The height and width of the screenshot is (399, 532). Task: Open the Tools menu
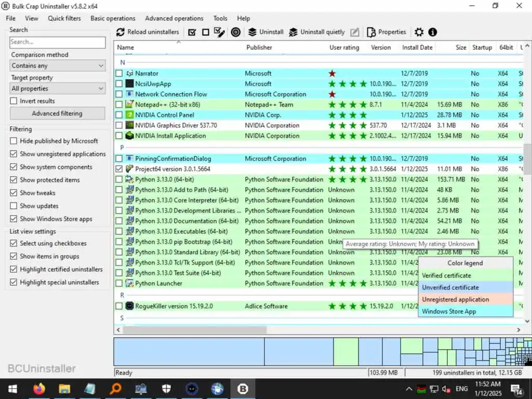[x=220, y=18]
